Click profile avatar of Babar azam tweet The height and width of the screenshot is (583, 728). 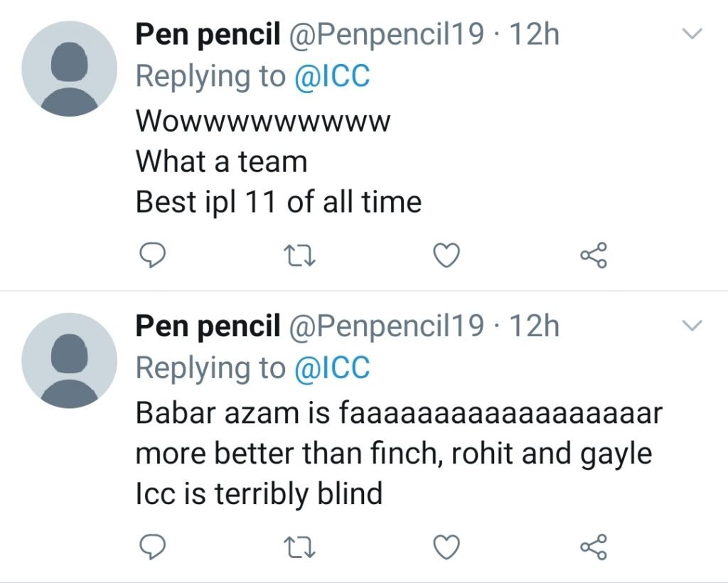point(69,360)
